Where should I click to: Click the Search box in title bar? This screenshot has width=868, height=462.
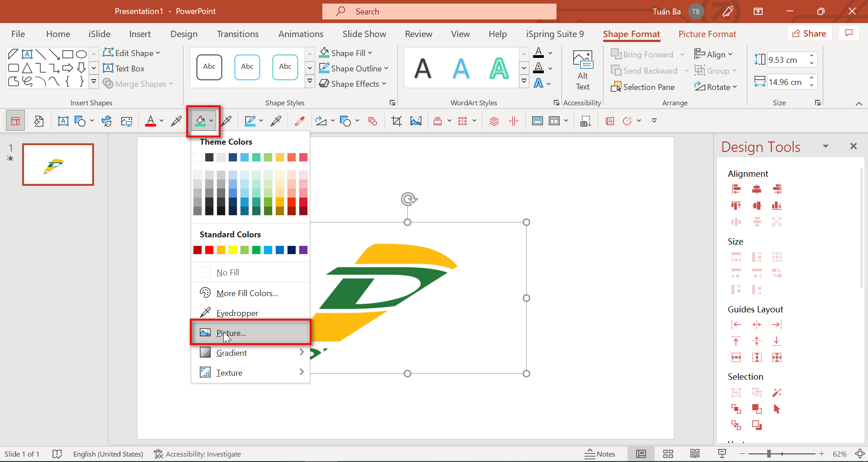(x=439, y=11)
